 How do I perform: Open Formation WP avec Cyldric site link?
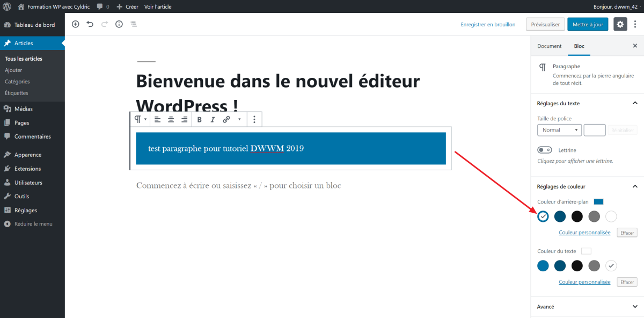click(53, 6)
